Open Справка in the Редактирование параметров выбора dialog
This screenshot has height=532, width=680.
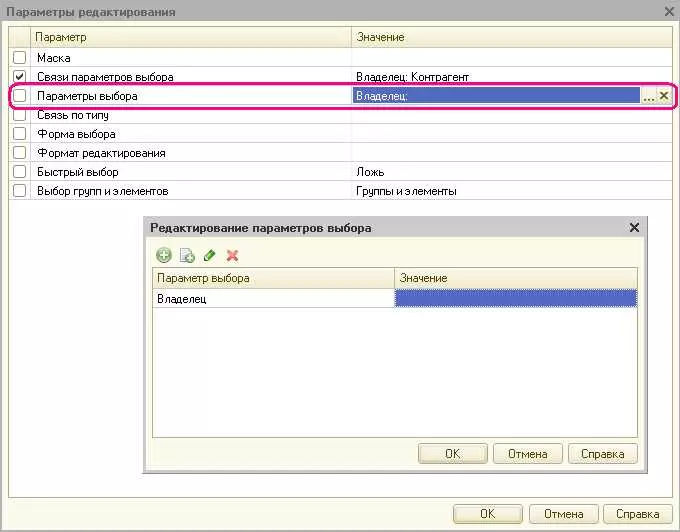pos(603,454)
